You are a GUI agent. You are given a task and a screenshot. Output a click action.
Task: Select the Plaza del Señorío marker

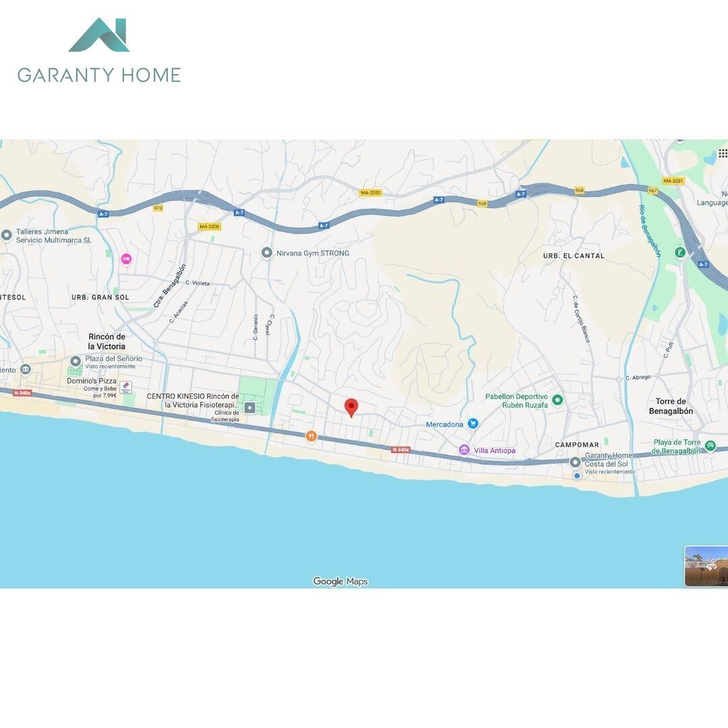[x=75, y=361]
